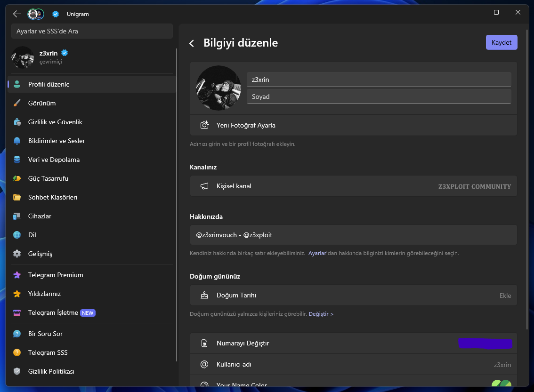
Task: Open the Gelişmiş advanced settings item
Action: pyautogui.click(x=92, y=254)
